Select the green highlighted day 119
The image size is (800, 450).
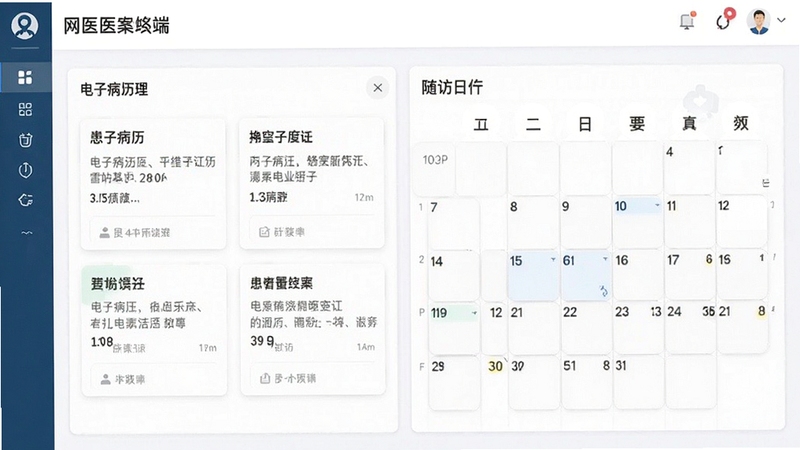pos(453,329)
